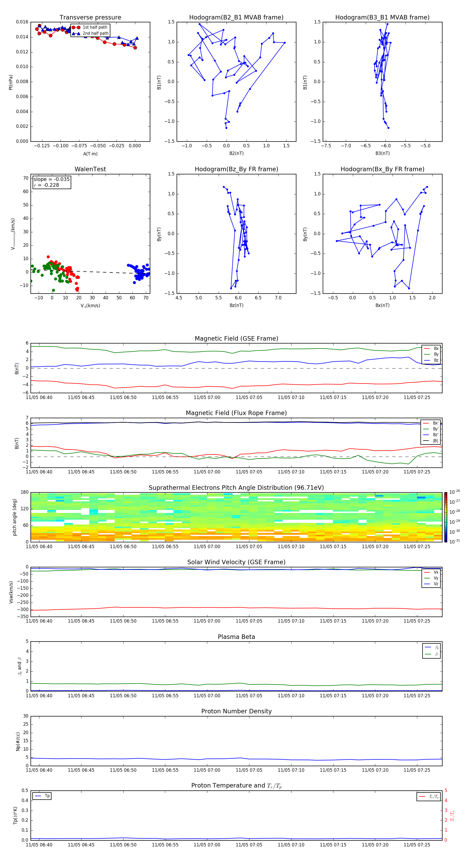Click the By' legend entry in Flux Rope plot
Viewport: 473px width, 868px height.
[x=431, y=429]
